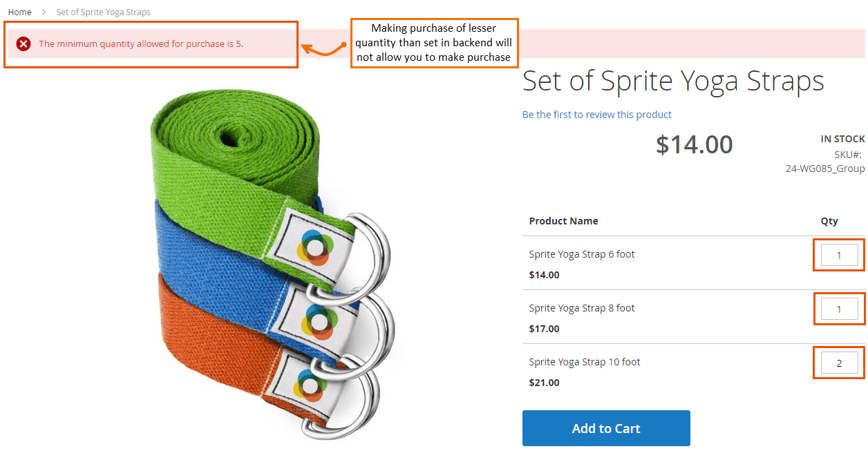Open the 'Be the first to review' link
This screenshot has height=451, width=868.
[596, 115]
